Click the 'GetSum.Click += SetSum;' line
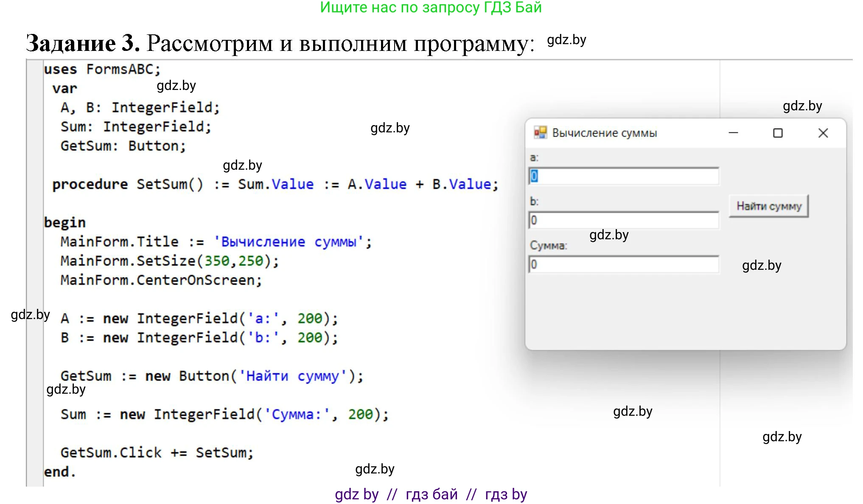The height and width of the screenshot is (504, 863). click(x=157, y=453)
